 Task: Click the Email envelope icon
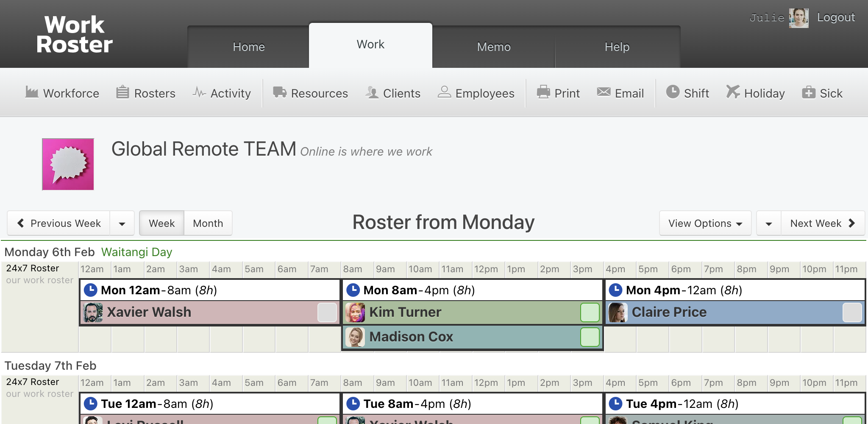(x=604, y=92)
